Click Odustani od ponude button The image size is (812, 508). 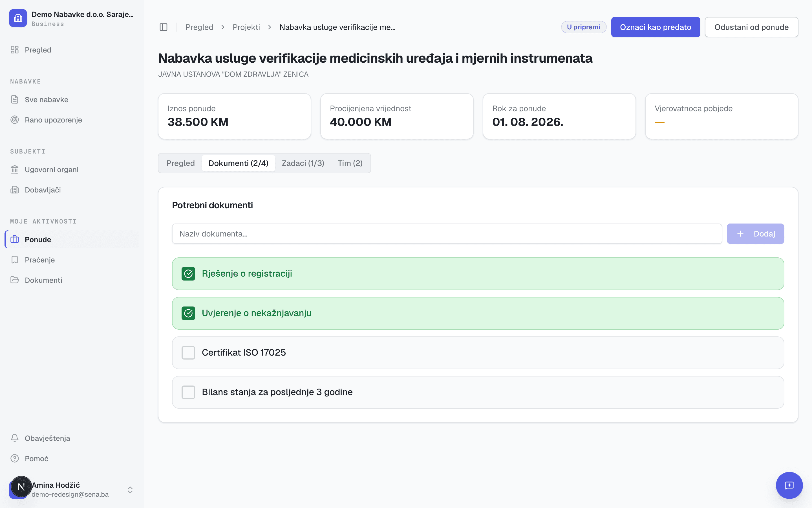[x=751, y=27]
